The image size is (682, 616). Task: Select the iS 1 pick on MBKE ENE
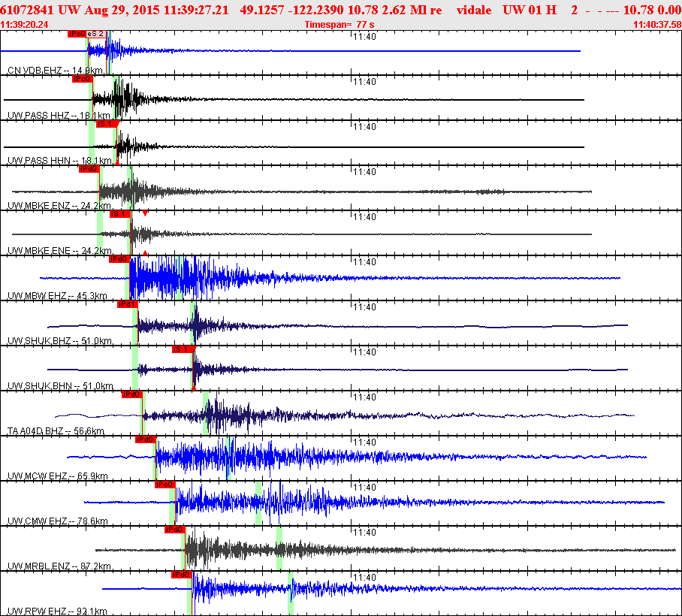(x=119, y=214)
